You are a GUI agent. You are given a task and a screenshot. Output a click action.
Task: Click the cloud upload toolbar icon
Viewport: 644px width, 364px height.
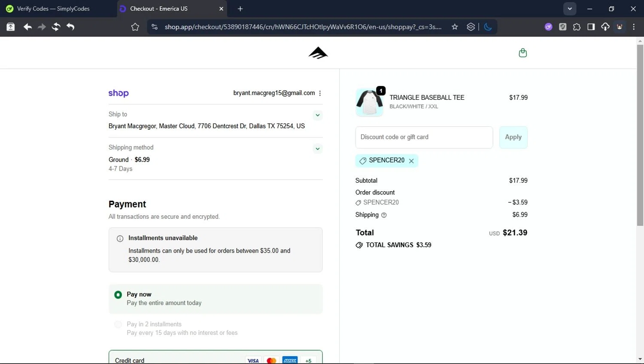[605, 27]
